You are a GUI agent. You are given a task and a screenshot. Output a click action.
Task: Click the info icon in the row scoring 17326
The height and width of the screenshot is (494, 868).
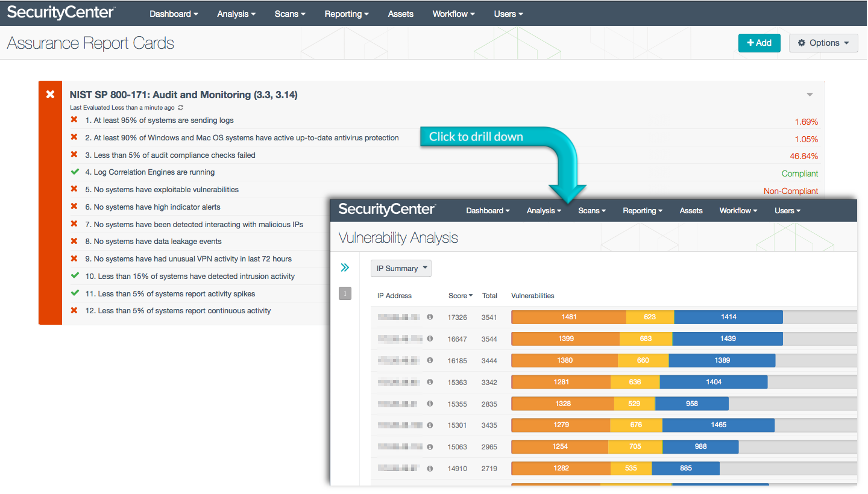[x=430, y=317]
